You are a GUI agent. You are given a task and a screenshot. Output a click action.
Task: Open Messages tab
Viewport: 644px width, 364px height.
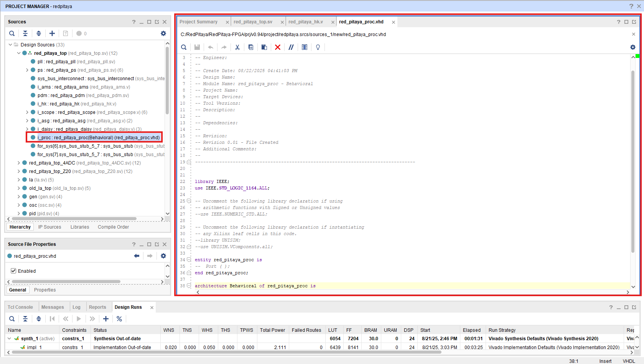coord(53,307)
